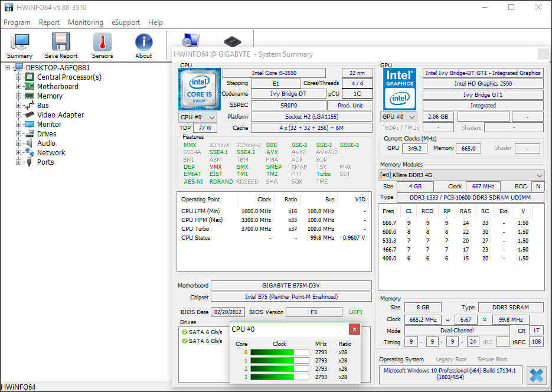Expand the Motherboard tree node
552x392 pixels.
pyautogui.click(x=19, y=87)
